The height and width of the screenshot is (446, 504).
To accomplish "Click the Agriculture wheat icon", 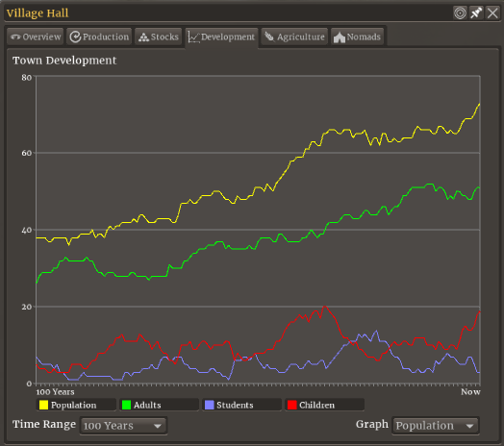I will 269,37.
